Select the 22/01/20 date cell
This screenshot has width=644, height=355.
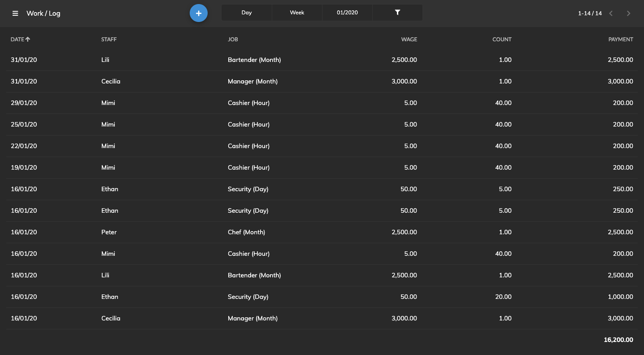(24, 146)
